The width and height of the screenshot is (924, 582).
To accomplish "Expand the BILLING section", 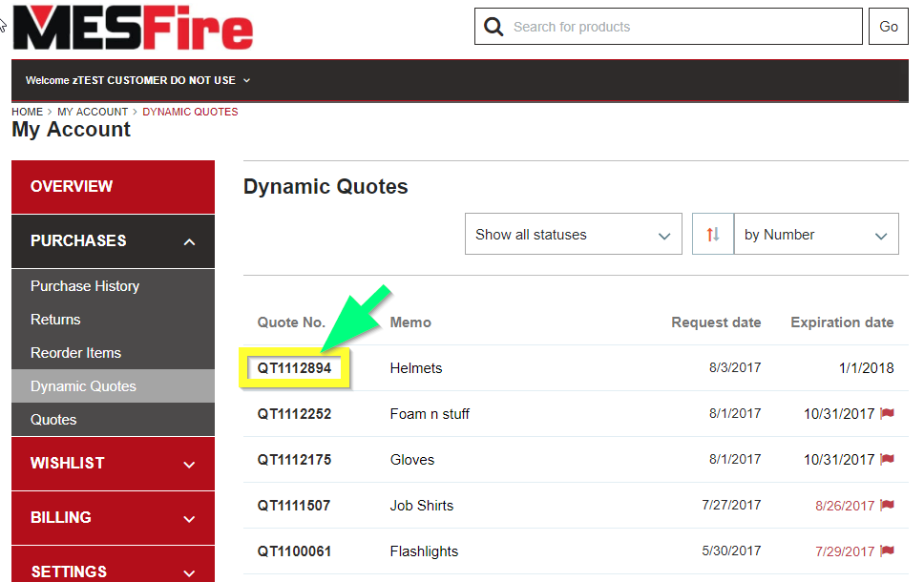I will pos(114,518).
